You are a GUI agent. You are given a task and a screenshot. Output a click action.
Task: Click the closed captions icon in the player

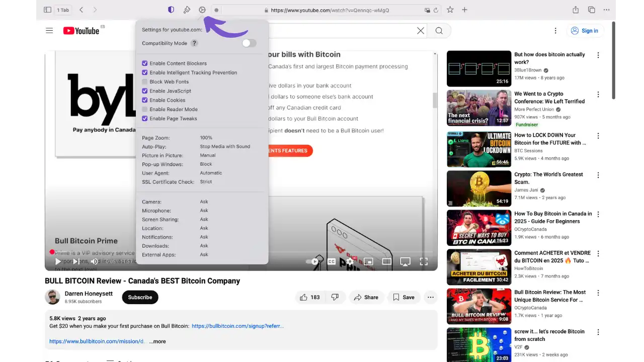[332, 261]
